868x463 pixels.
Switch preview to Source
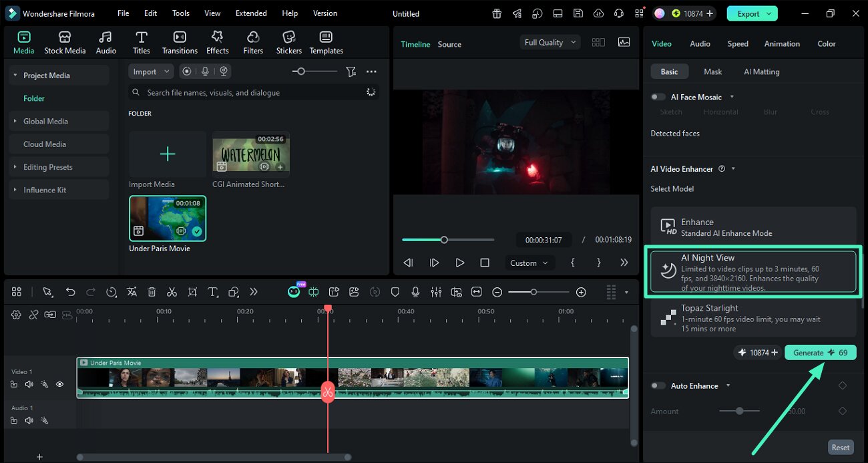(449, 44)
